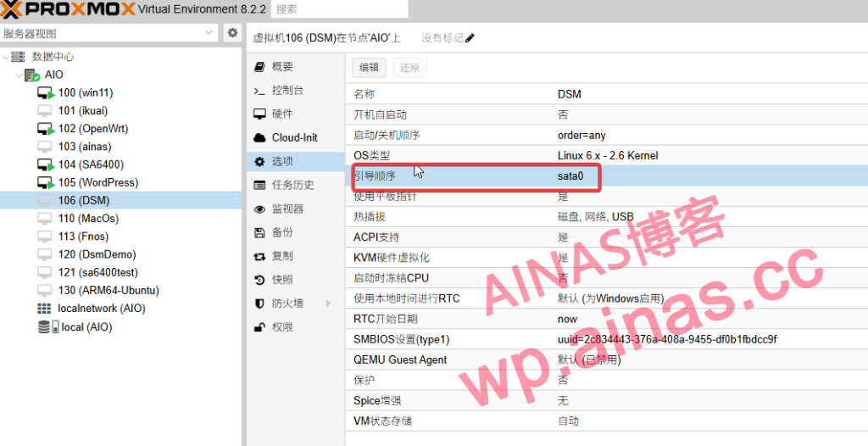Select VM 121 (sa6400test) in tree
This screenshot has height=446, width=868.
click(x=120, y=272)
